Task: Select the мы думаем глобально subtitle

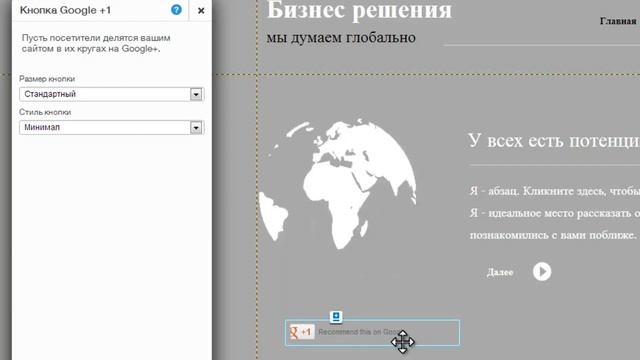Action: 341,38
